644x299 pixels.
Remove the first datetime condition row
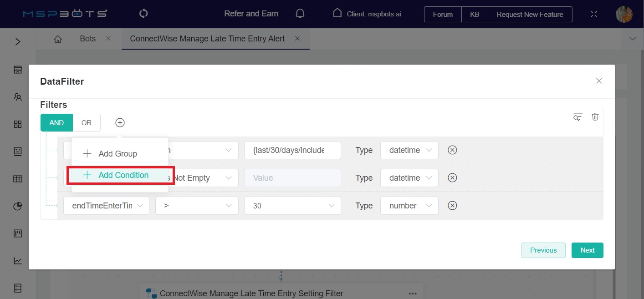[x=452, y=150]
